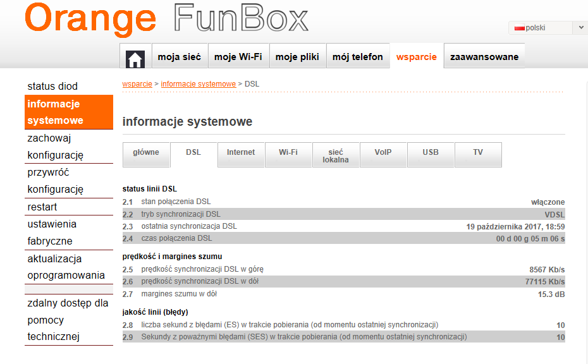Open the moja sieć menu
Viewport: 588px width, 364px height.
coord(180,57)
